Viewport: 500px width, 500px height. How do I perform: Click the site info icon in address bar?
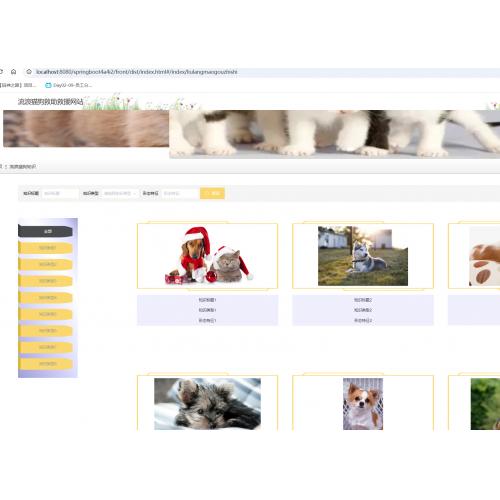[29, 72]
